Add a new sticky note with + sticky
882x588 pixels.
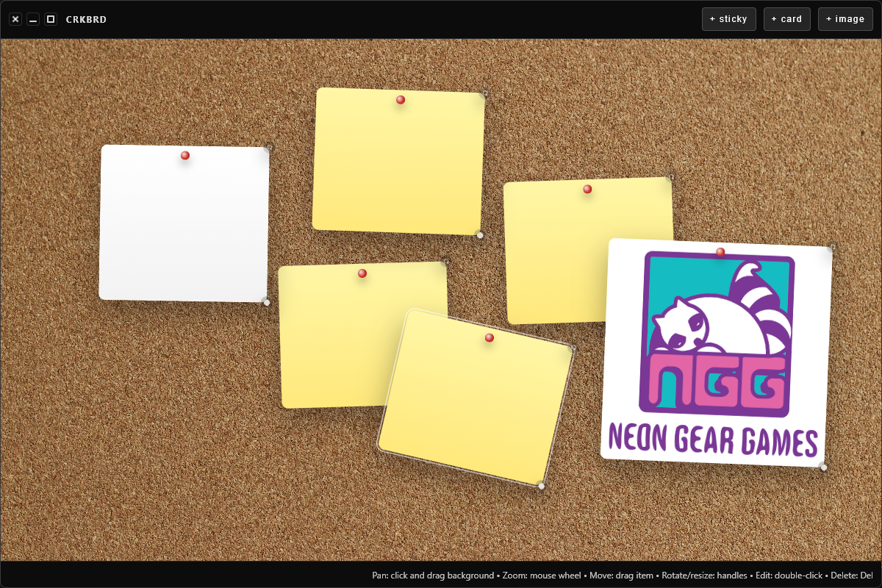pyautogui.click(x=729, y=19)
